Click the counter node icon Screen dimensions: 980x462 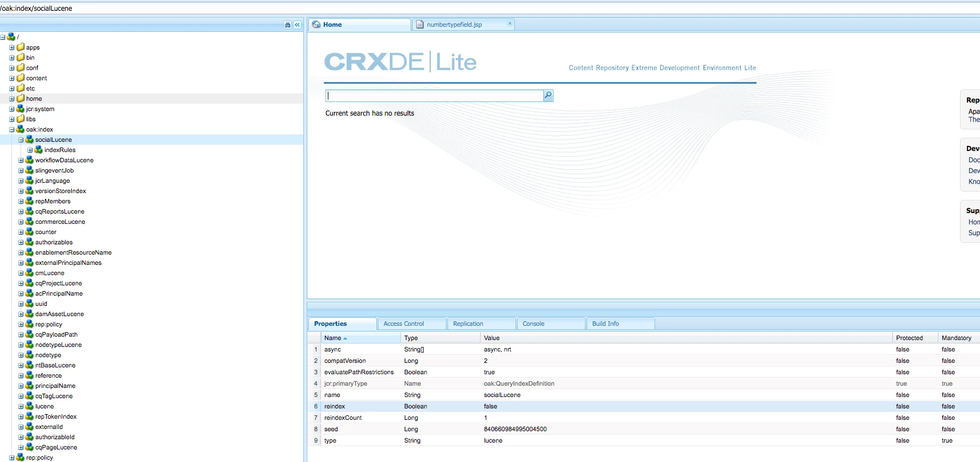(x=30, y=232)
